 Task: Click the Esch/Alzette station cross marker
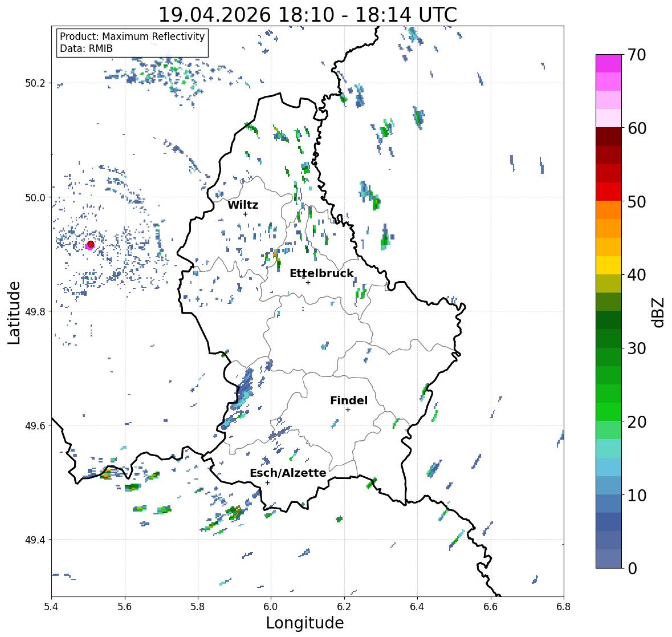point(267,482)
